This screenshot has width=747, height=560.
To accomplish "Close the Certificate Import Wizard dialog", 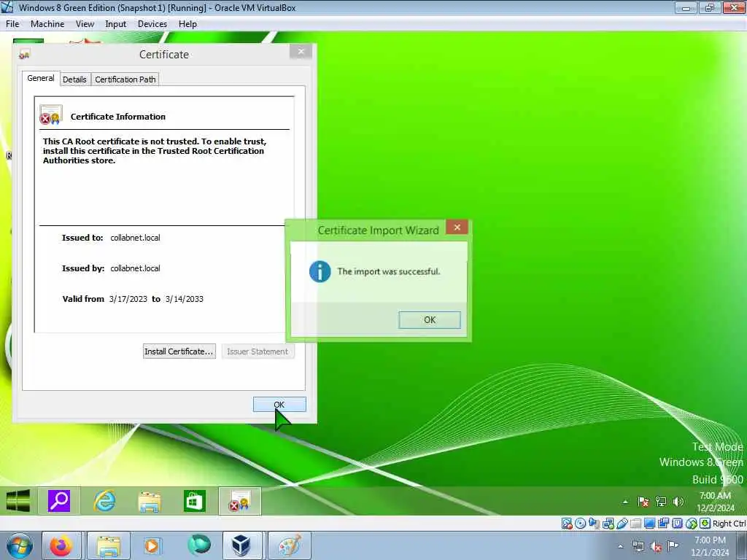I will [x=457, y=227].
